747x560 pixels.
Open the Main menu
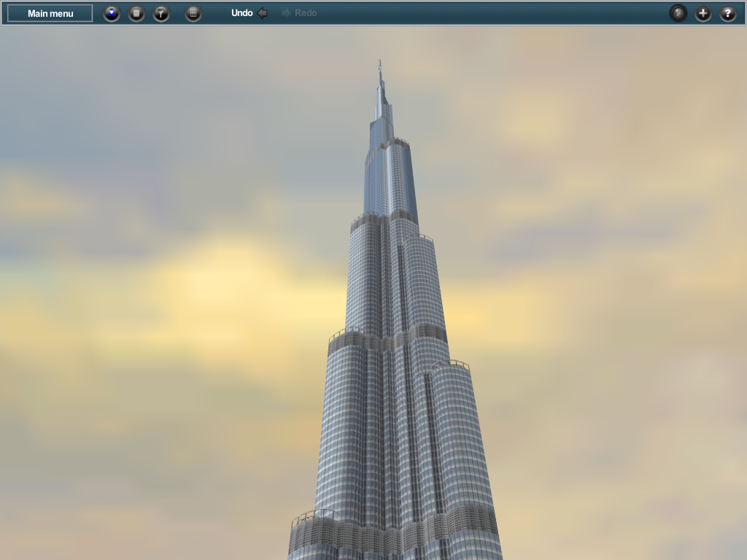50,13
